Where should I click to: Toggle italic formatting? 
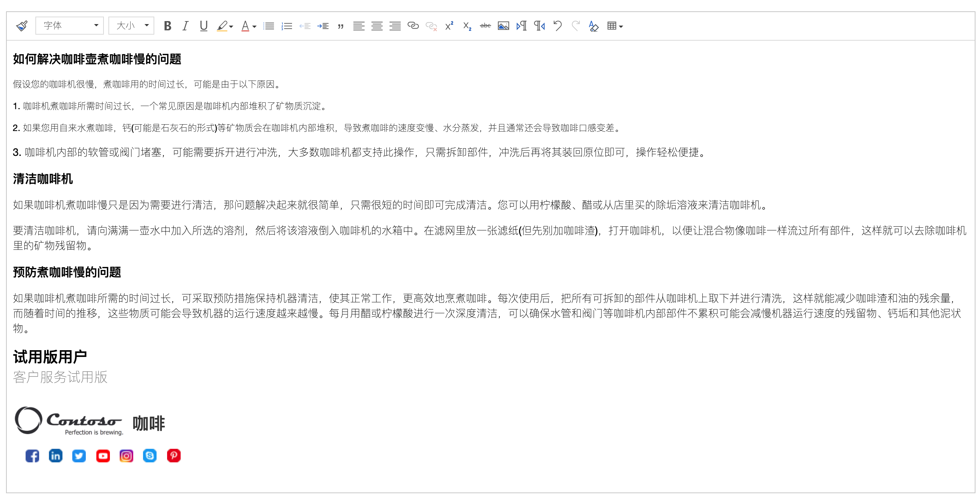[x=185, y=26]
